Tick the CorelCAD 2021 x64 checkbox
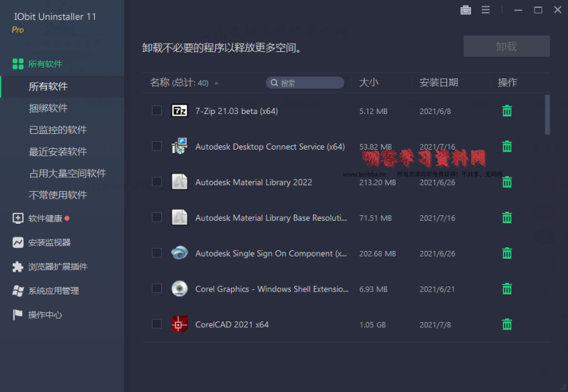The height and width of the screenshot is (392, 568). point(157,324)
